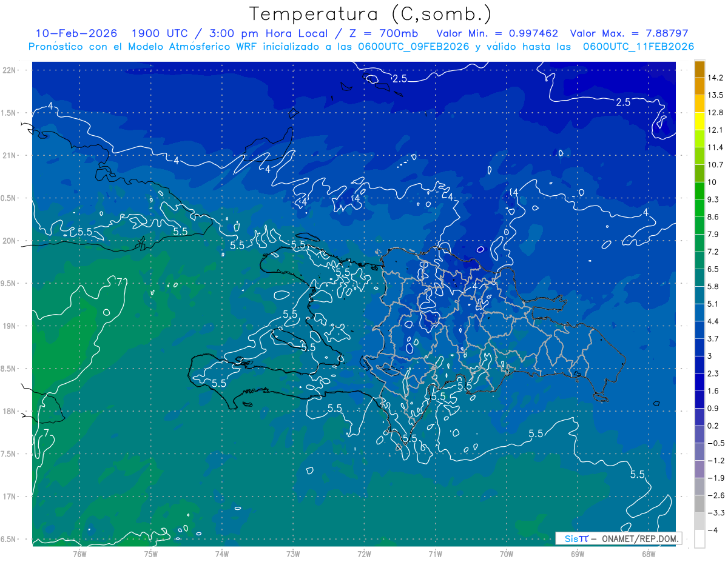Click the 72W longitude axis label

[364, 553]
